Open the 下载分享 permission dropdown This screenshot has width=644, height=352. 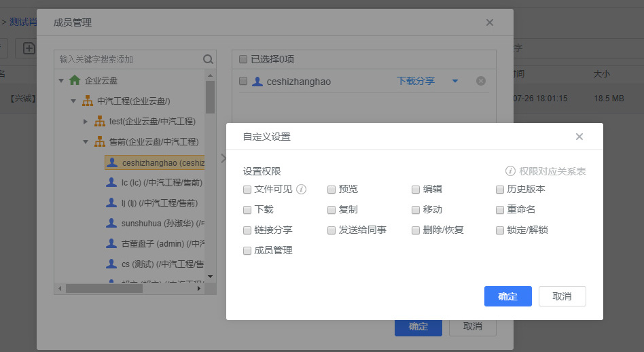455,82
